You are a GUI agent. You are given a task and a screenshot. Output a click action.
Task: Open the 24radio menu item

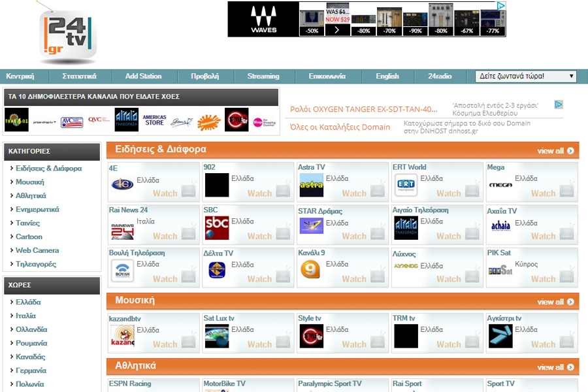[x=440, y=76]
